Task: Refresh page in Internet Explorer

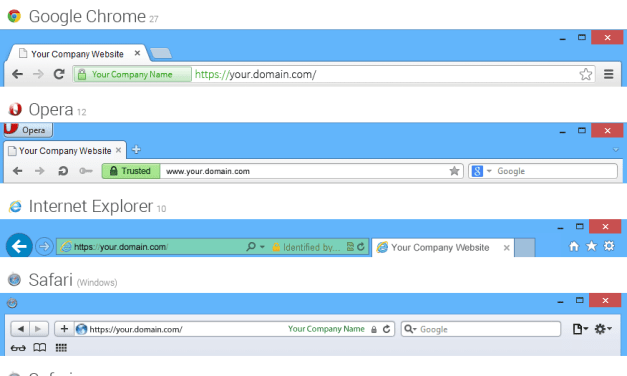Action: pos(361,247)
